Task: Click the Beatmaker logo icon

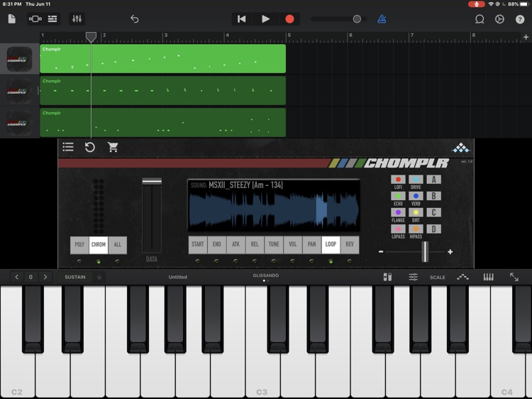Action: coord(460,148)
